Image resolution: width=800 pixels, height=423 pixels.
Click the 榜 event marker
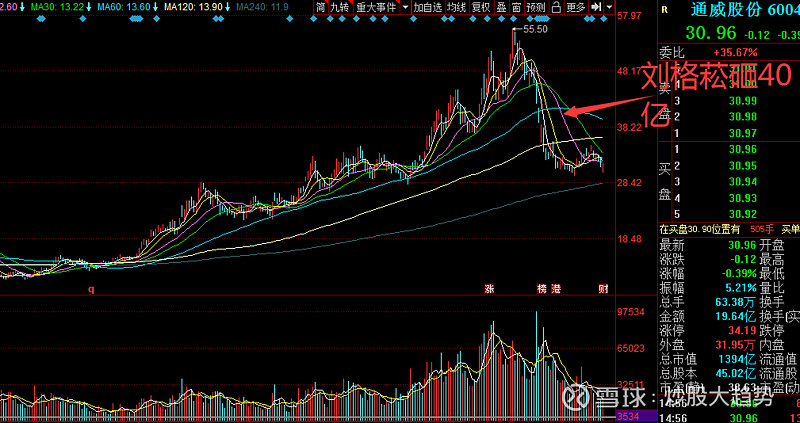[x=541, y=289]
